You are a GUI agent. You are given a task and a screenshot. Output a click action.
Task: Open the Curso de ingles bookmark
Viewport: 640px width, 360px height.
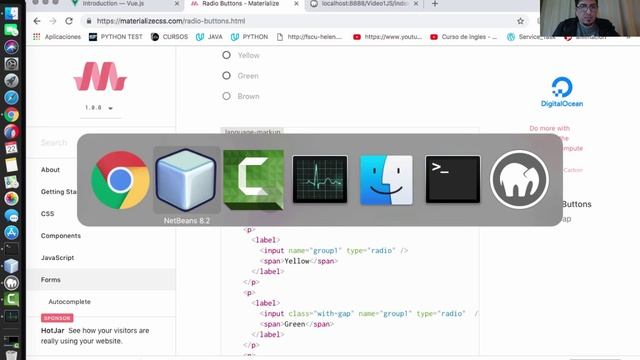pyautogui.click(x=464, y=37)
